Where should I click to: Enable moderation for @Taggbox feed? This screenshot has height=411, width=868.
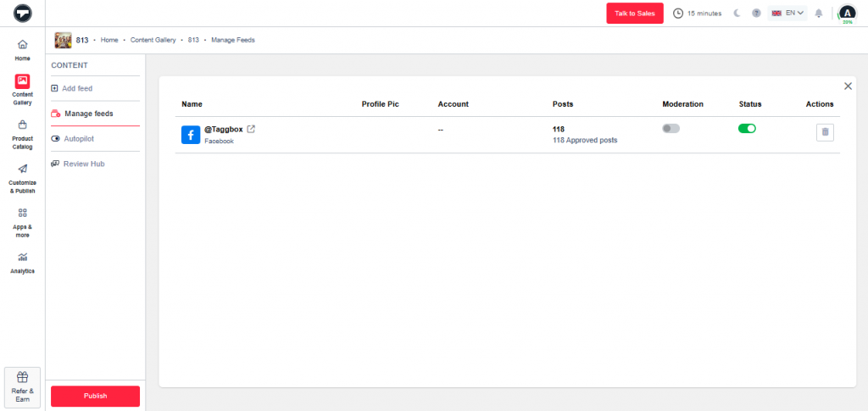point(671,128)
